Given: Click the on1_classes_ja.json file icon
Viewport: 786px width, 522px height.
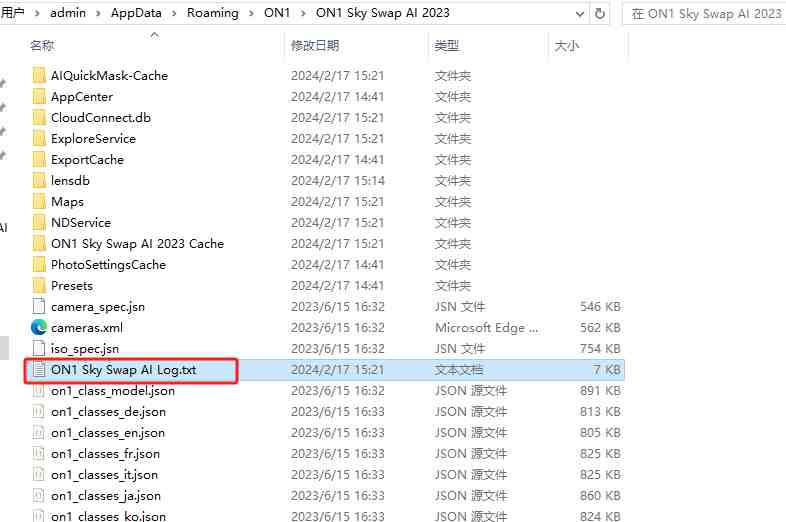Looking at the screenshot, I should tap(39, 495).
